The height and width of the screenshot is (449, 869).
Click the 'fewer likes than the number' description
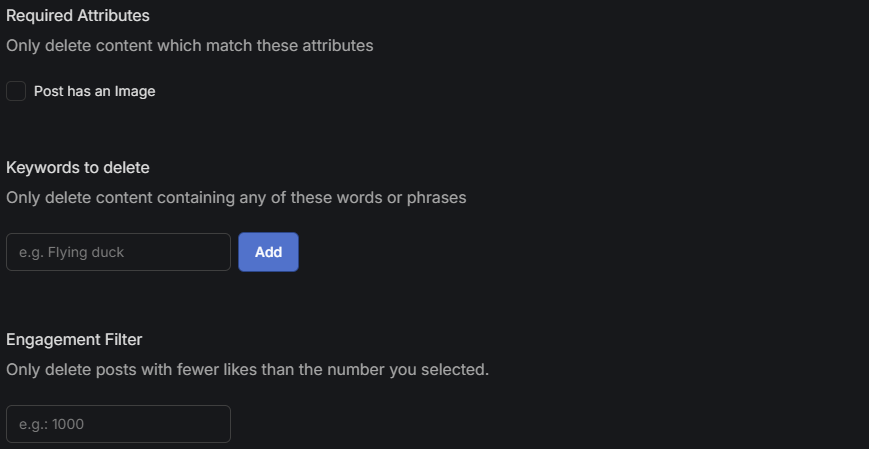(247, 369)
